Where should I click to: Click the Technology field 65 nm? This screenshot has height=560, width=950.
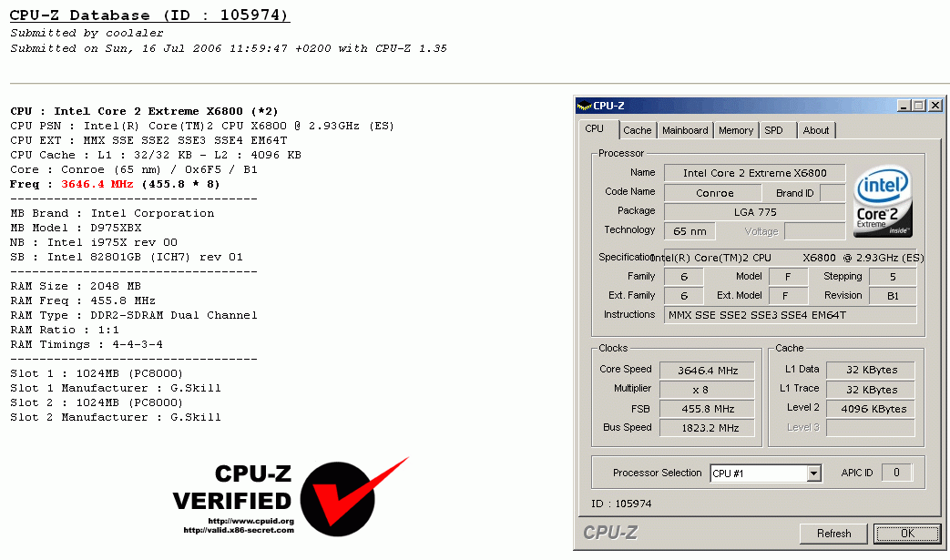coord(690,231)
